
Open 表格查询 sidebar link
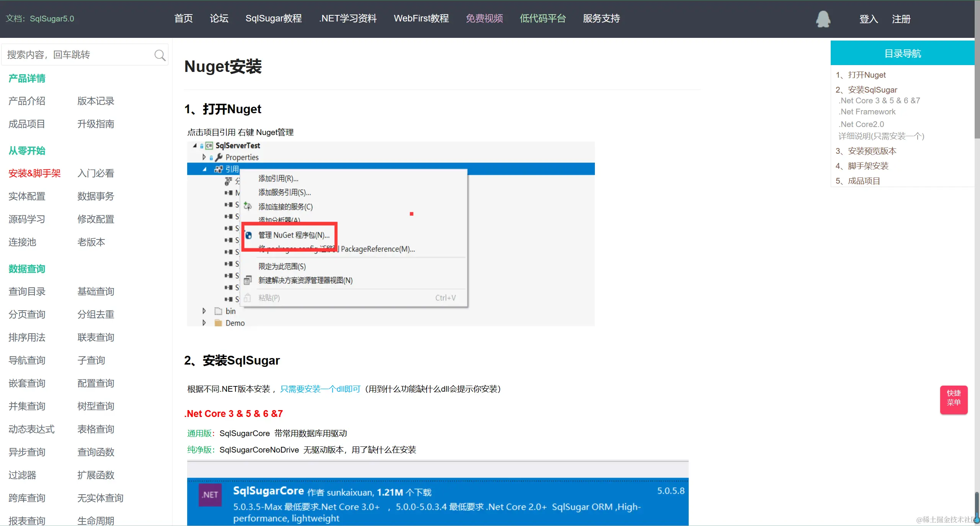(x=96, y=429)
